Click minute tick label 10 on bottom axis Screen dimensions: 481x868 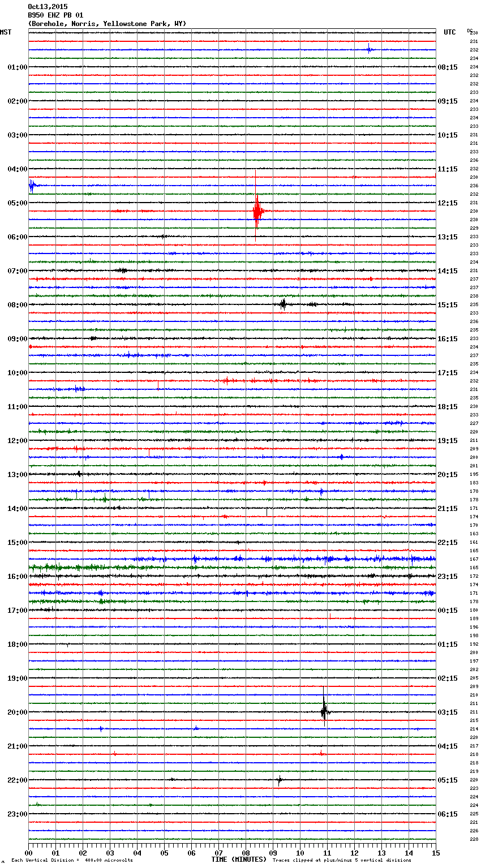pos(300,853)
